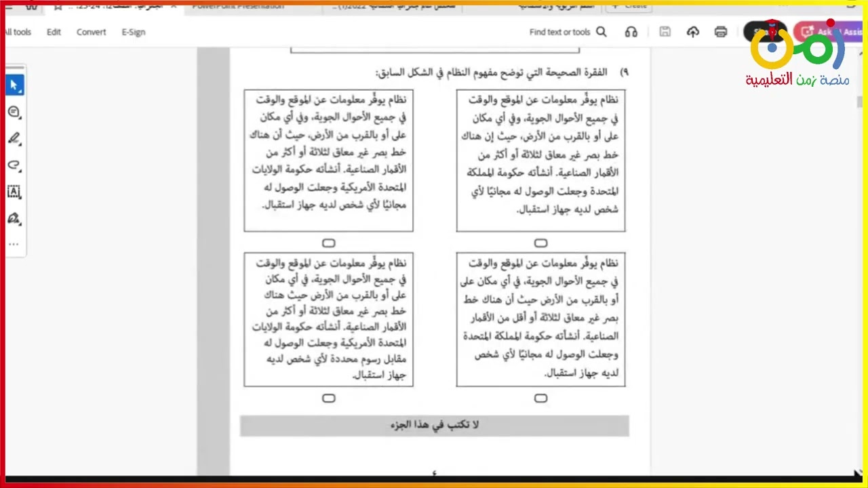Open the Edit menu
The image size is (868, 488).
[x=54, y=32]
